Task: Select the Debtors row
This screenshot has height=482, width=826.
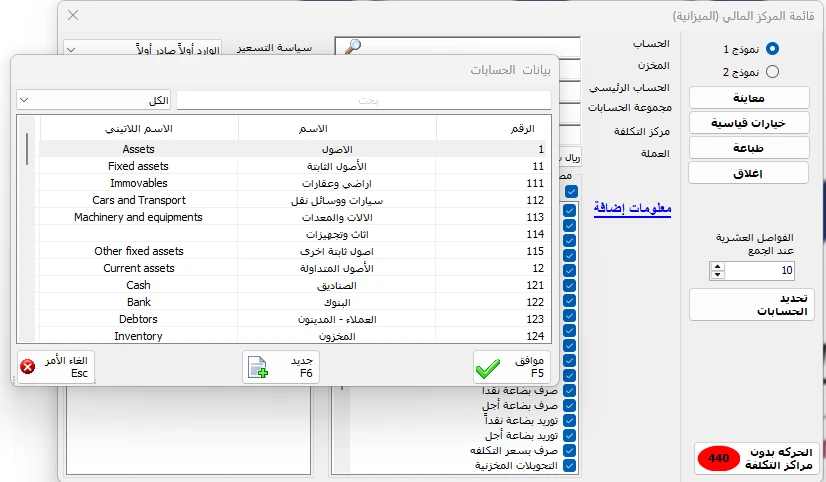Action: coord(292,319)
